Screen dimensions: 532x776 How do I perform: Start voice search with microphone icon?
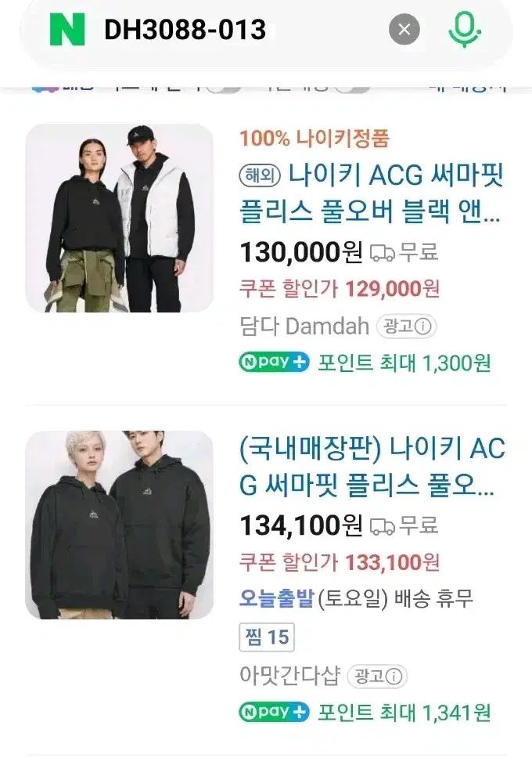tap(464, 30)
